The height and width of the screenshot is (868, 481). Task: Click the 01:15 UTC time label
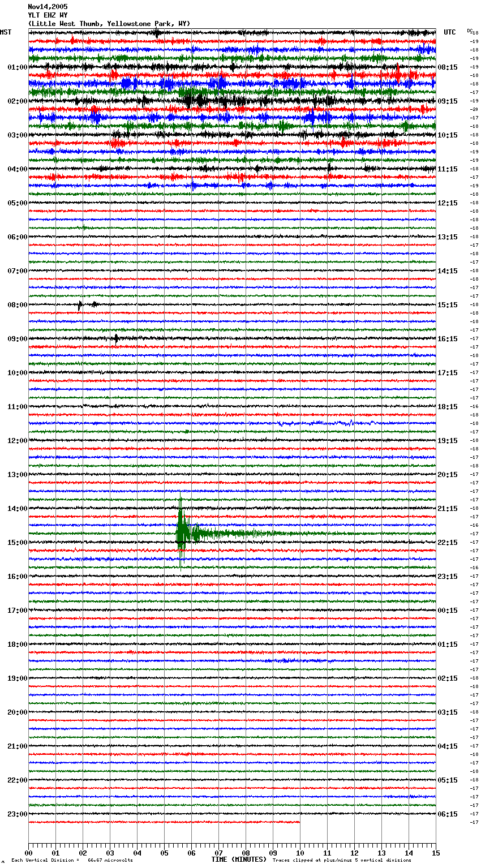448,644
